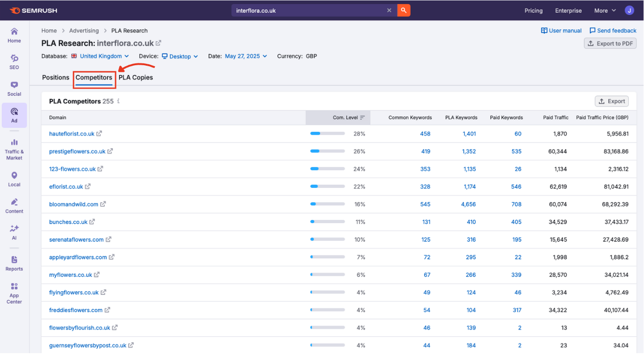This screenshot has height=355, width=644.
Task: Click the Social sidebar icon
Action: (x=14, y=89)
